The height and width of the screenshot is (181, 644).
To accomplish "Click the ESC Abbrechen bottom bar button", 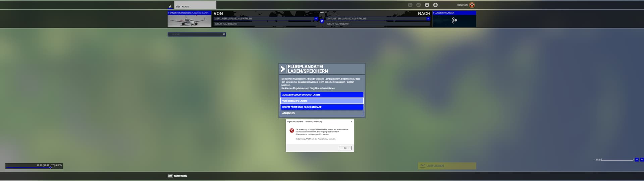I will click(x=177, y=176).
